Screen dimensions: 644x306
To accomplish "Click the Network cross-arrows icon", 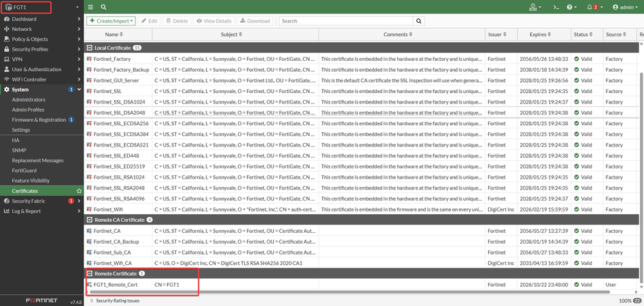I will pos(7,29).
